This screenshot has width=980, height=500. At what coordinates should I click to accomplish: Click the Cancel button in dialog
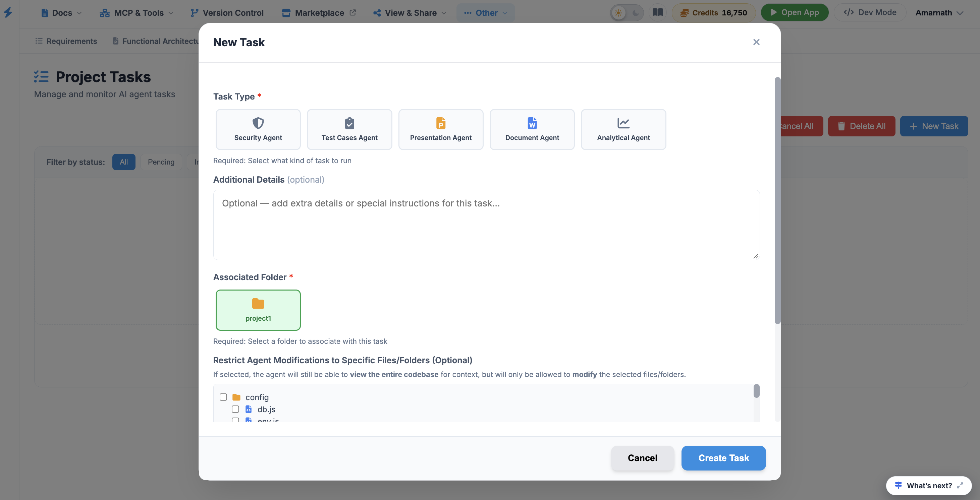coord(642,458)
